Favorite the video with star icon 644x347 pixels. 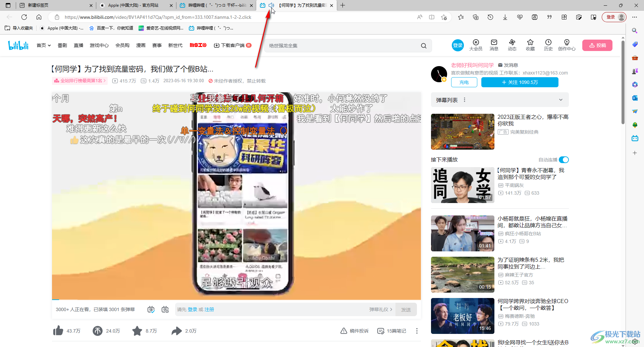137,331
